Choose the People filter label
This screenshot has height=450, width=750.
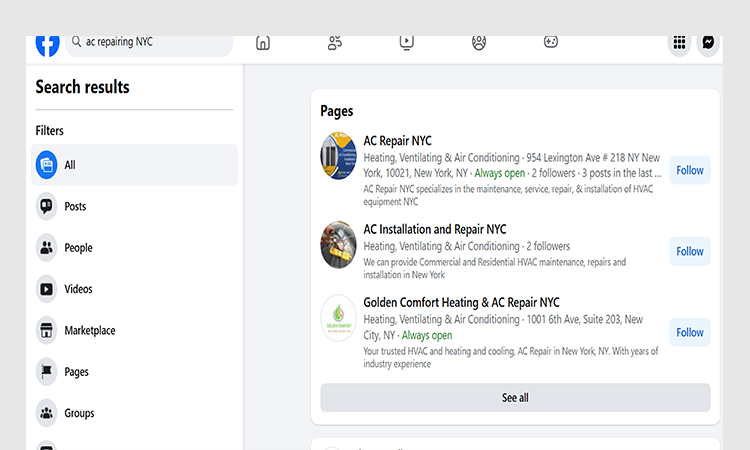[78, 248]
